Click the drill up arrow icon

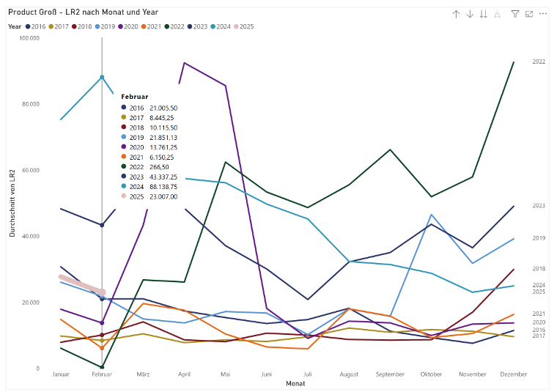[x=456, y=14]
